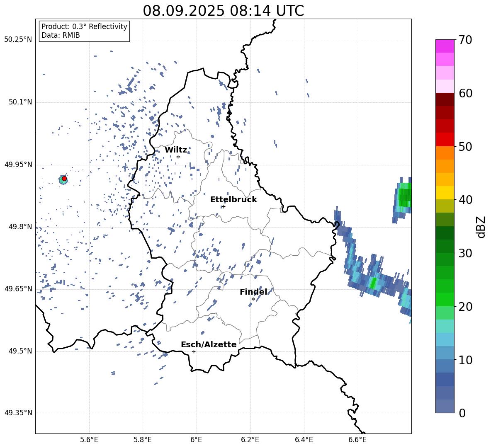491x448 pixels.
Task: Click the colorbar tick label '0'
Action: click(462, 413)
